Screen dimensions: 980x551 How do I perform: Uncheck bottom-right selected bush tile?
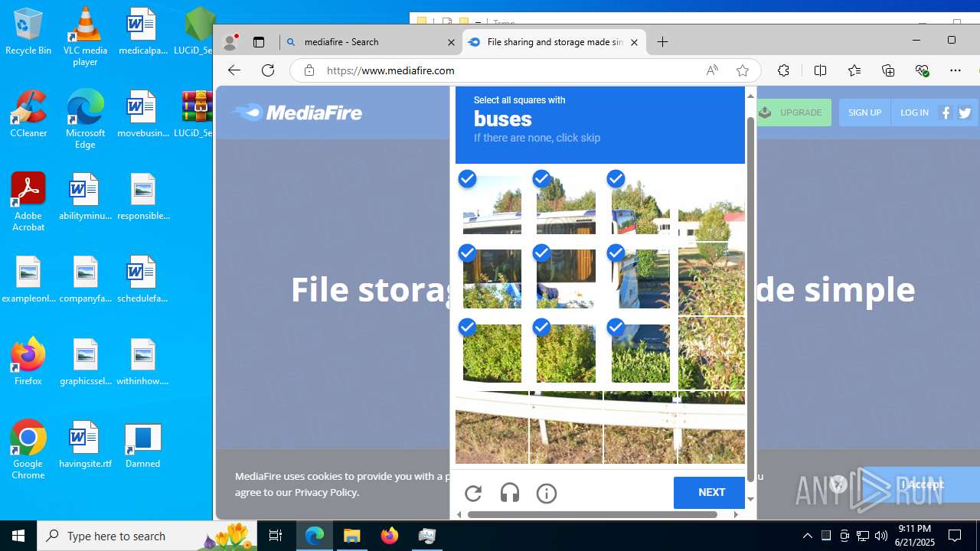point(640,353)
